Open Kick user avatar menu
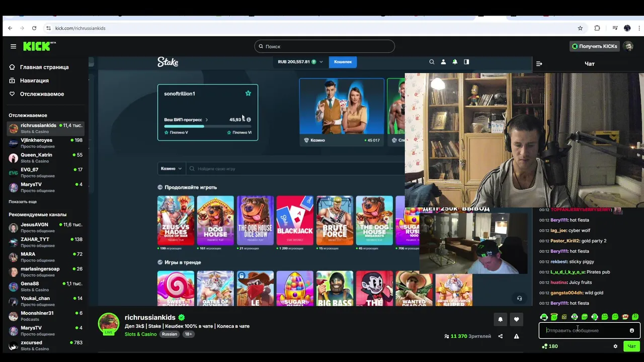Image resolution: width=644 pixels, height=362 pixels. click(x=628, y=46)
